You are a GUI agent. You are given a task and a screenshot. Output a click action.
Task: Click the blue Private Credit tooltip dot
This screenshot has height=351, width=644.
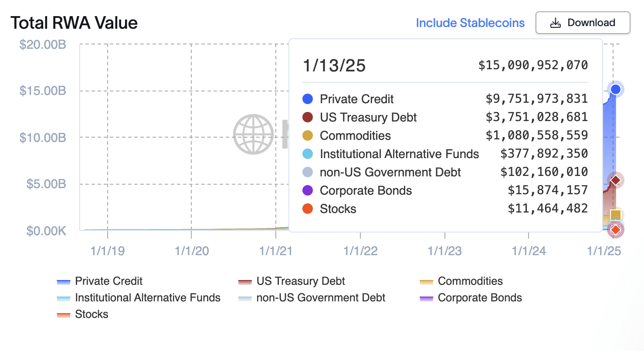click(x=308, y=99)
